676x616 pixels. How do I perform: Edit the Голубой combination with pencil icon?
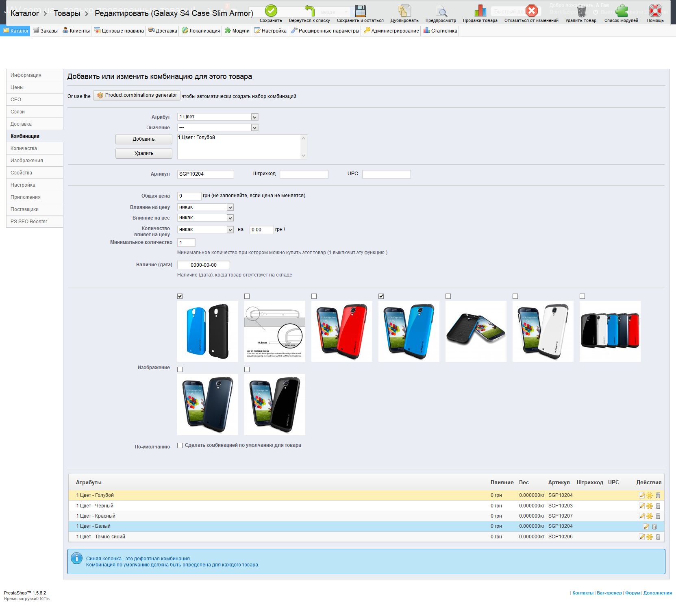tap(642, 495)
